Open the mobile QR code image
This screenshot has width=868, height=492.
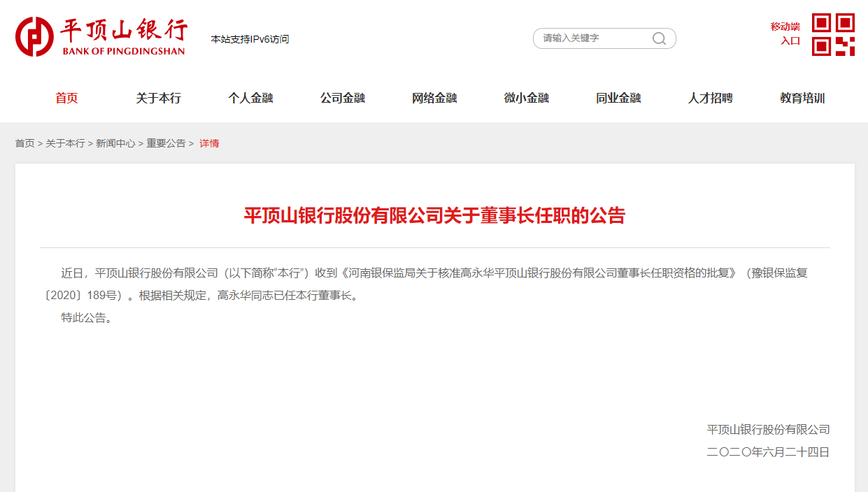pyautogui.click(x=833, y=34)
